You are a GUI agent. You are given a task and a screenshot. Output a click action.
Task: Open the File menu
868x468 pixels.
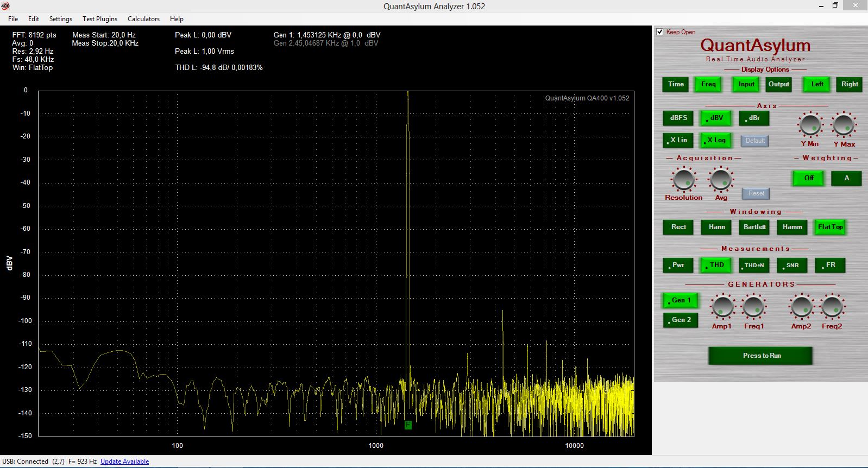click(13, 18)
